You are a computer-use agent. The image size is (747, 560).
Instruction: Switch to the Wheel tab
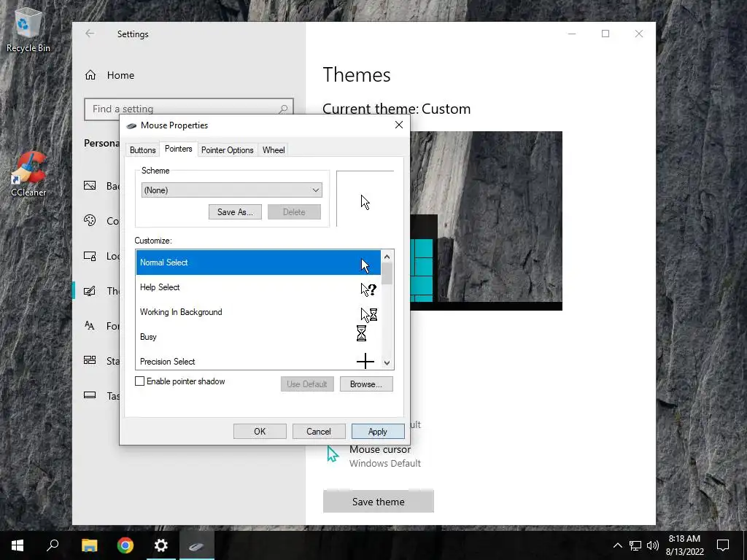[x=274, y=150]
